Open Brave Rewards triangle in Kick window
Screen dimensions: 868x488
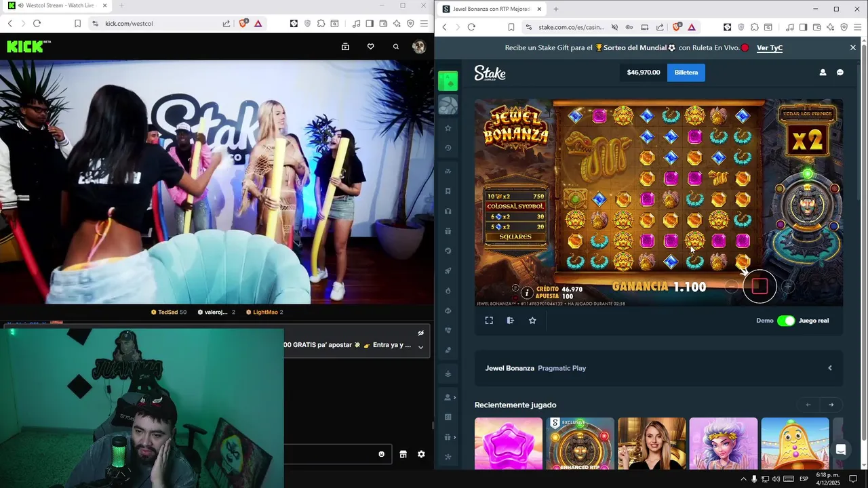point(258,24)
